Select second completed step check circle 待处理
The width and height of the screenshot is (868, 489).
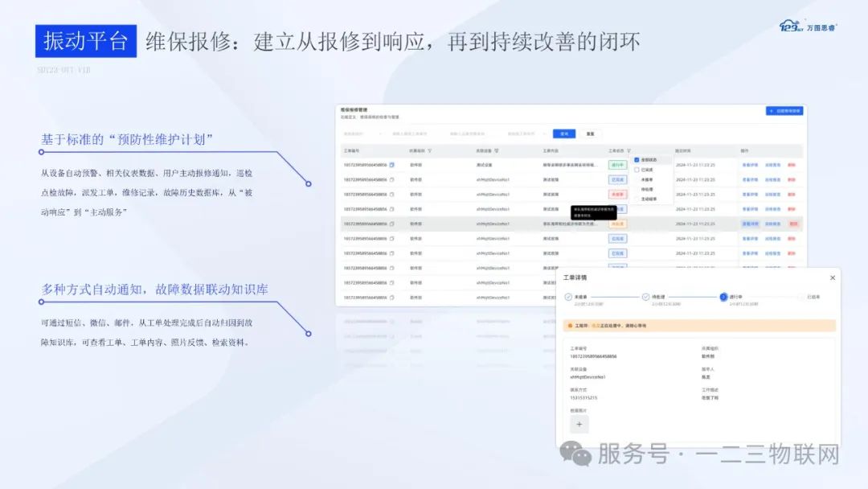(645, 297)
